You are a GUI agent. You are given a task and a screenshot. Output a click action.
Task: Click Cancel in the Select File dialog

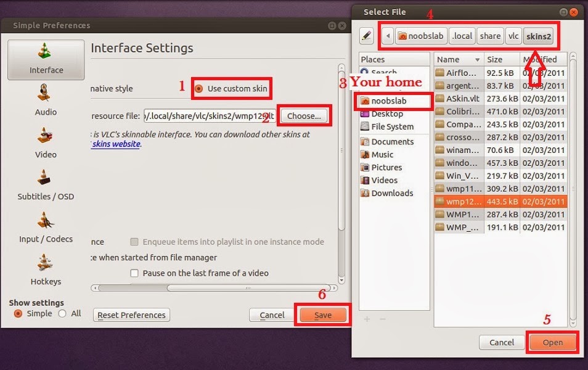[502, 342]
